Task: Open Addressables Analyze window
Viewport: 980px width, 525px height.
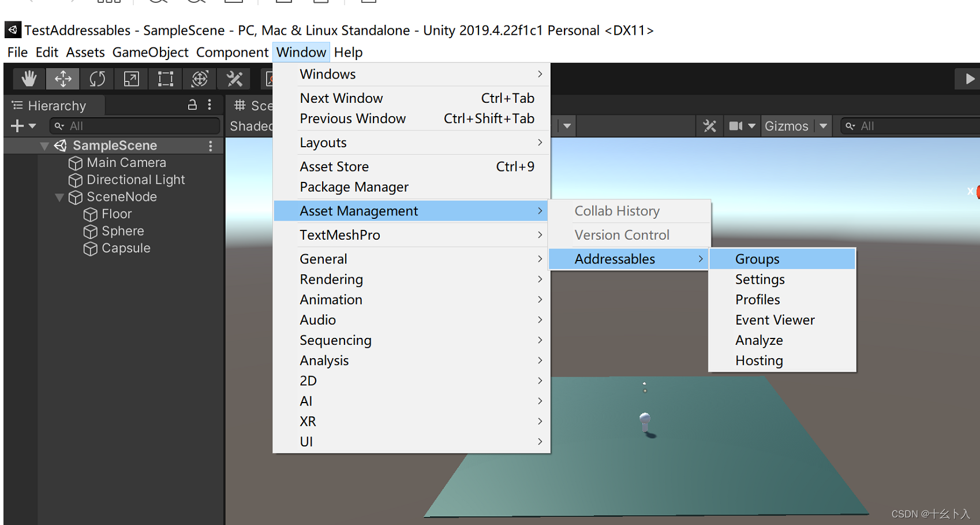Action: (x=782, y=340)
